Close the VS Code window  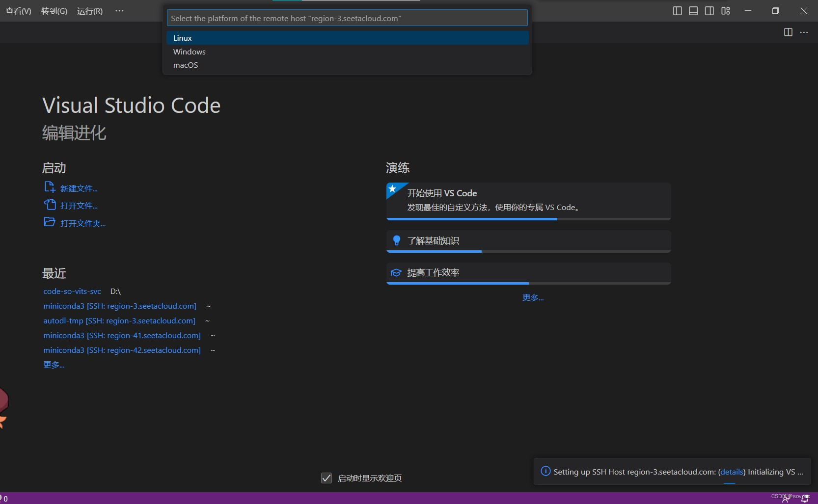804,11
